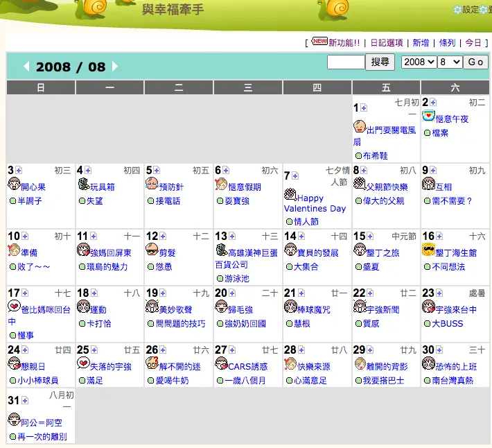
Task: Open the 檔案 entry on day 2
Action: [440, 133]
